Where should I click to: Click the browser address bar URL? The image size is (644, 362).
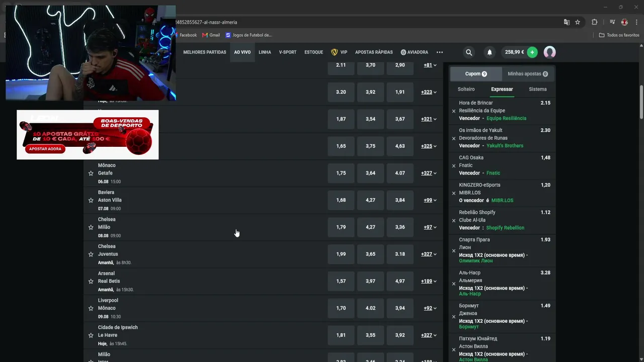click(206, 22)
